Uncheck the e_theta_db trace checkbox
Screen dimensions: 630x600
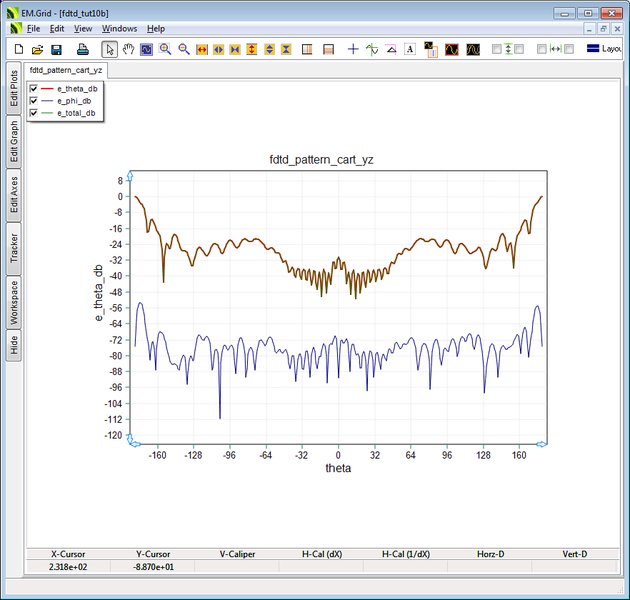(x=35, y=89)
